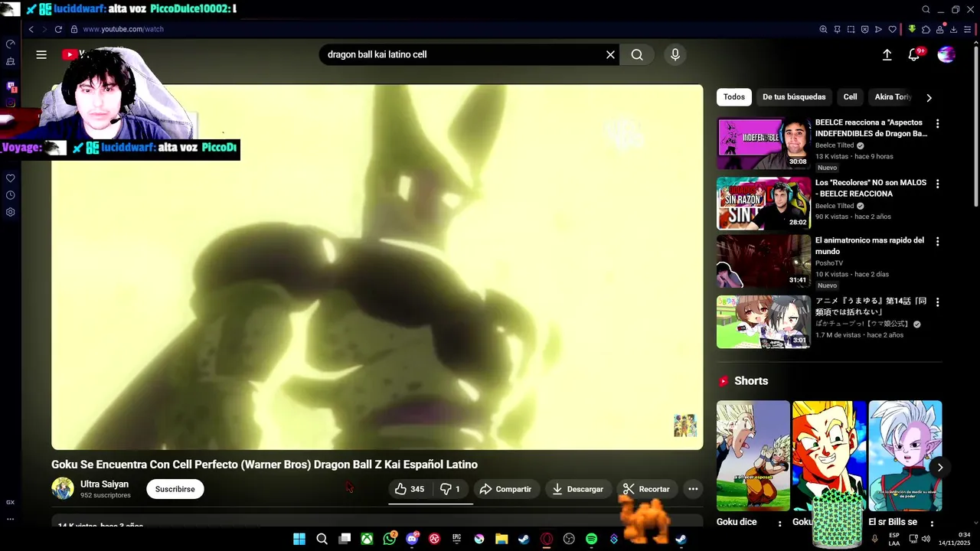Reload the page in browser

(x=58, y=29)
